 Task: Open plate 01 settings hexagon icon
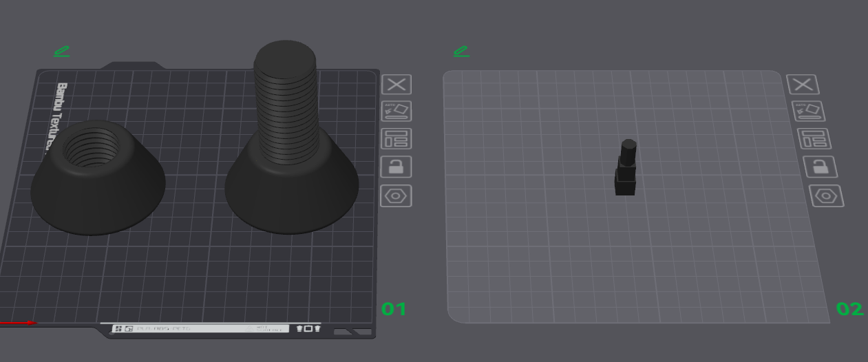click(396, 195)
